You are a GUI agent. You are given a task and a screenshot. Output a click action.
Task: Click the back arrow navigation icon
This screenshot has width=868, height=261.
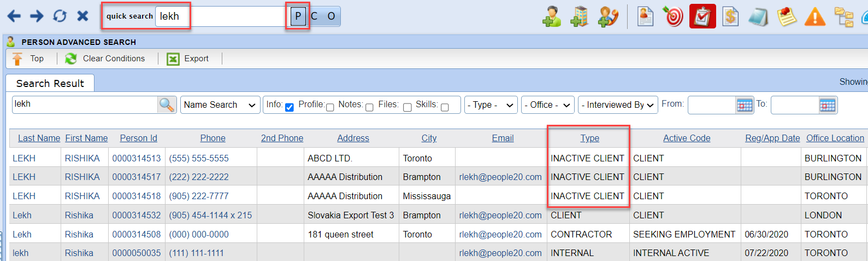tap(14, 16)
